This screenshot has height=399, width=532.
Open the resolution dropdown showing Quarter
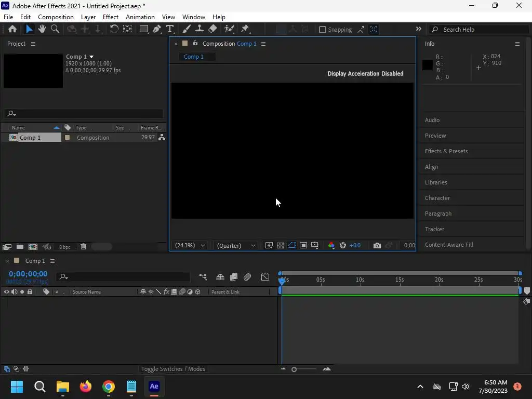(x=236, y=245)
